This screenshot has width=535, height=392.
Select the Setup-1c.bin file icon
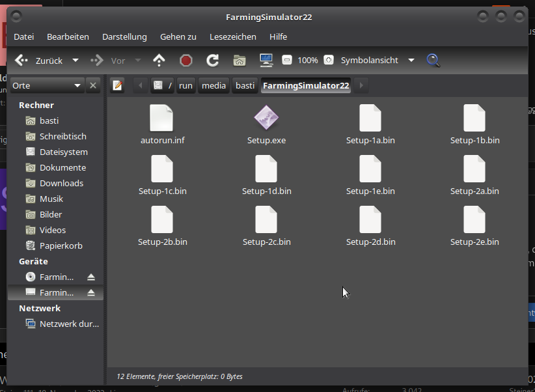coord(162,169)
